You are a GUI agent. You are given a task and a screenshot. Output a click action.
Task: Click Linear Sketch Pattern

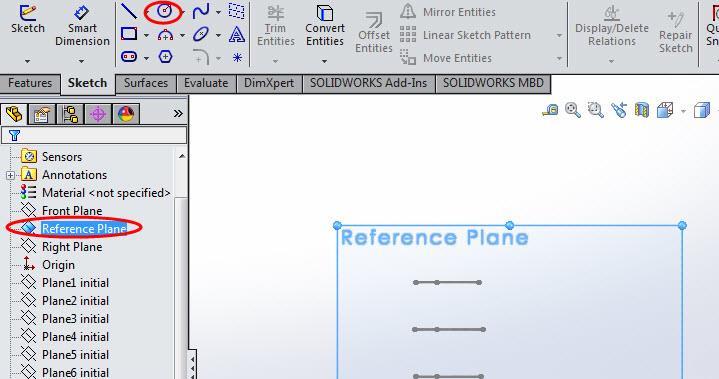click(x=465, y=35)
